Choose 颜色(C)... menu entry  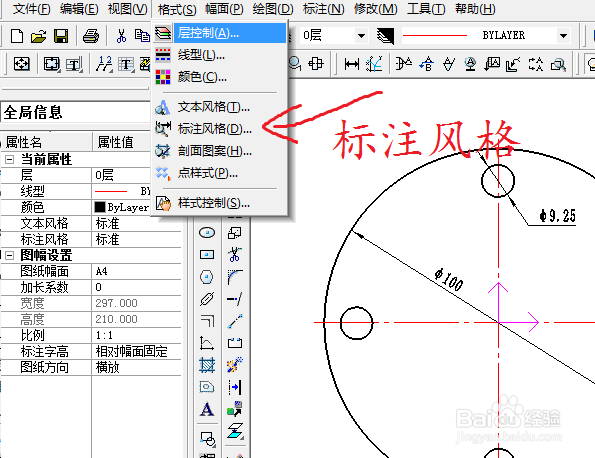(x=220, y=77)
